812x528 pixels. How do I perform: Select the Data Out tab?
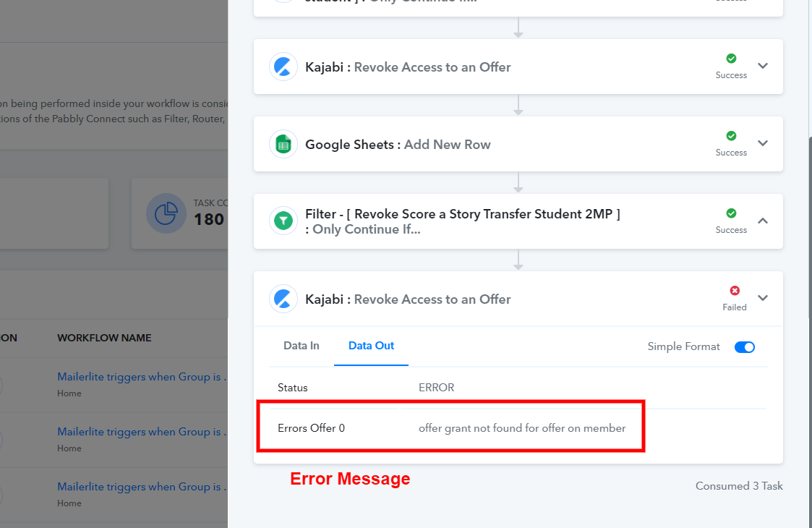(372, 346)
